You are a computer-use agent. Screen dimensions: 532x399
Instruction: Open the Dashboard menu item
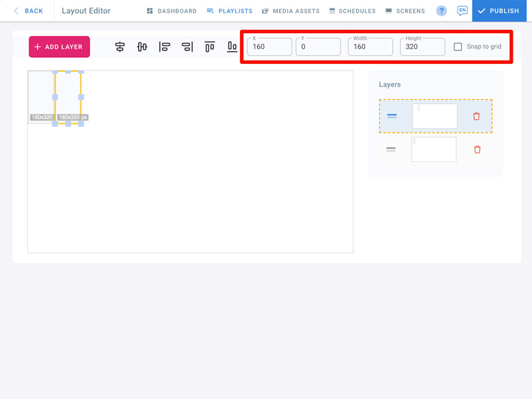point(172,11)
